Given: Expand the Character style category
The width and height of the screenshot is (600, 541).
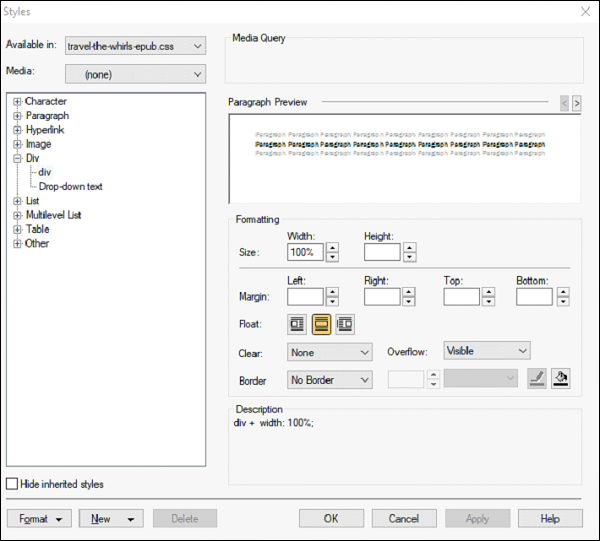Looking at the screenshot, I should point(18,102).
